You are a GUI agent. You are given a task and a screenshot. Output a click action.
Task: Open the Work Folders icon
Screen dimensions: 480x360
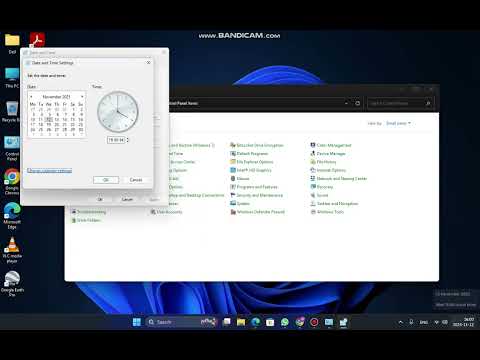point(73,220)
